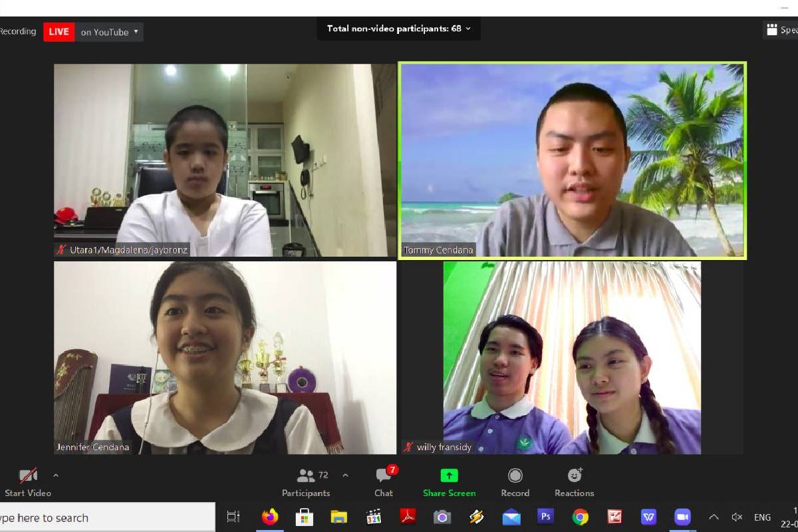
Task: Open Photoshop from the taskbar
Action: [x=546, y=517]
